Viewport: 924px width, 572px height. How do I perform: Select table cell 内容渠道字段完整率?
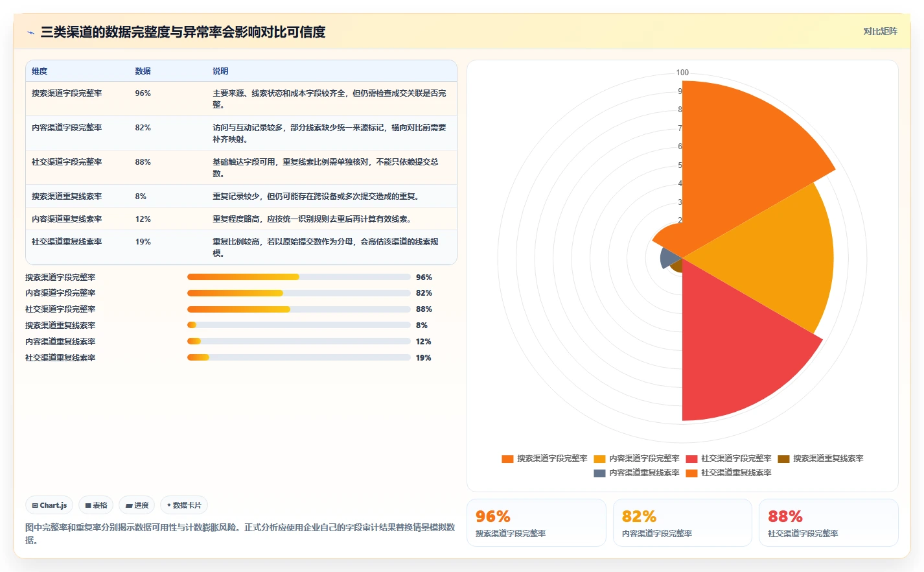67,128
